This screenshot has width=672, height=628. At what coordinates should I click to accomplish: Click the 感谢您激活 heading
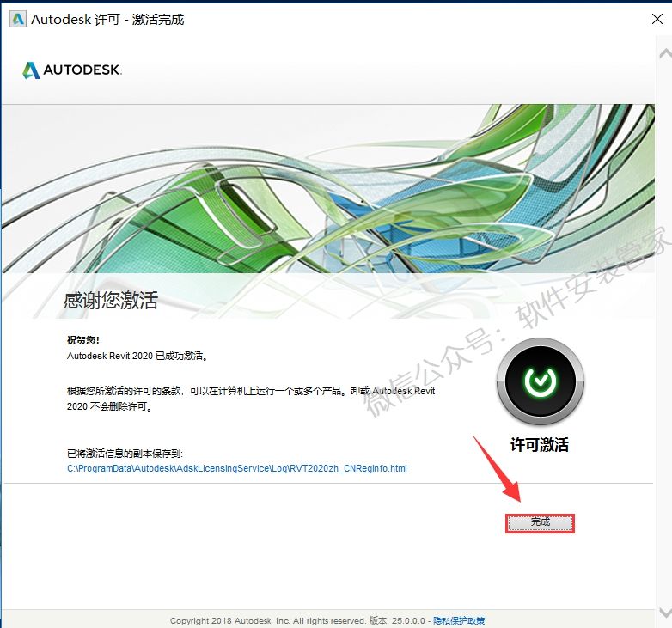pos(111,300)
